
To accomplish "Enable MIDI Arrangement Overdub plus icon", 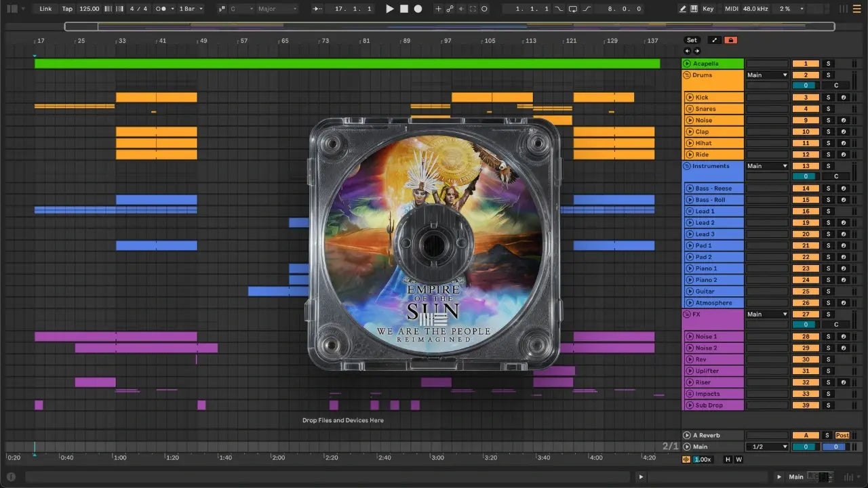I will pos(438,9).
